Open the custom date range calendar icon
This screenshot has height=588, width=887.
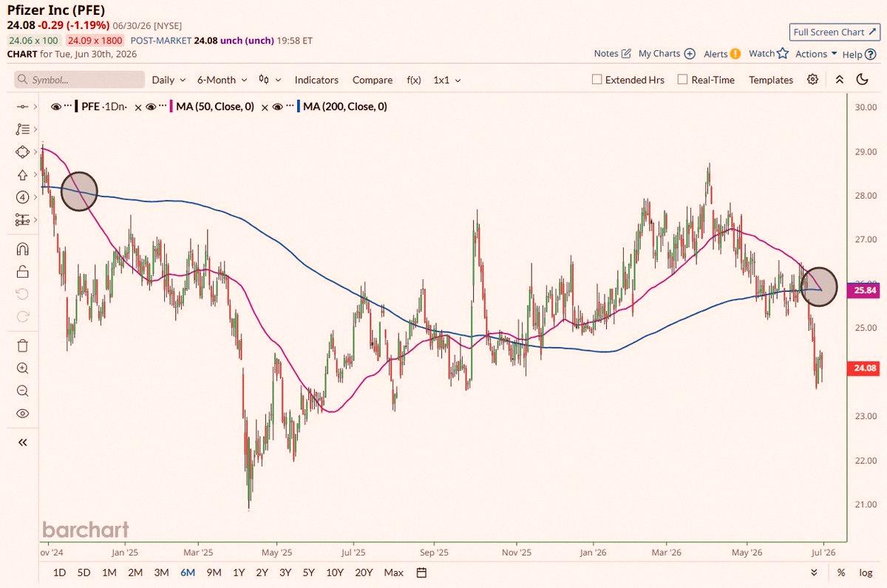pos(421,572)
